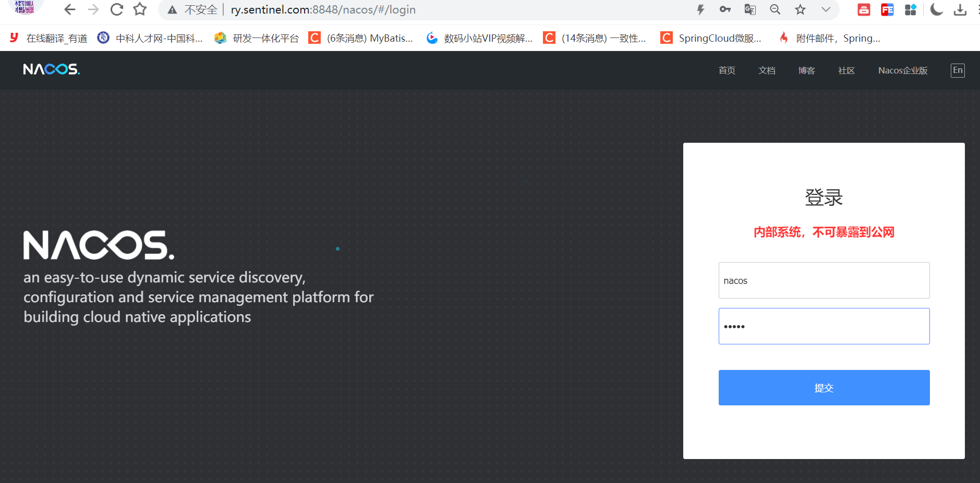Click the red 内部系统，不可暴露到公网 warning text

[824, 232]
